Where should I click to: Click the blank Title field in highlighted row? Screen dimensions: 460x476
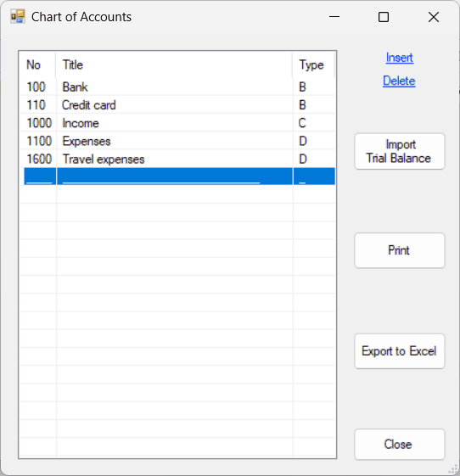tap(175, 176)
